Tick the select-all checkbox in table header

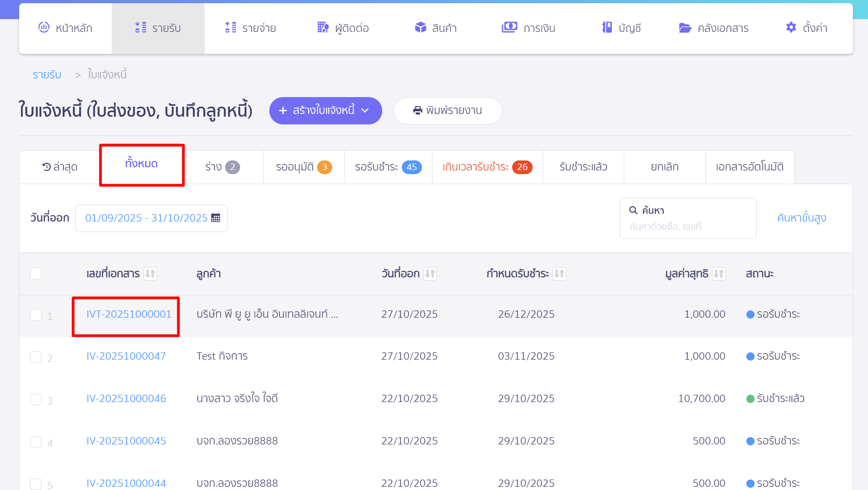[36, 273]
